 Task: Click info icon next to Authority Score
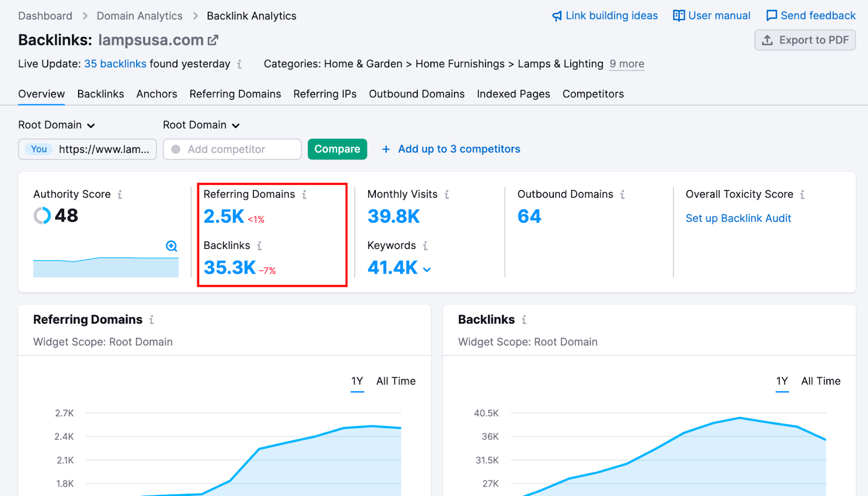click(x=120, y=194)
